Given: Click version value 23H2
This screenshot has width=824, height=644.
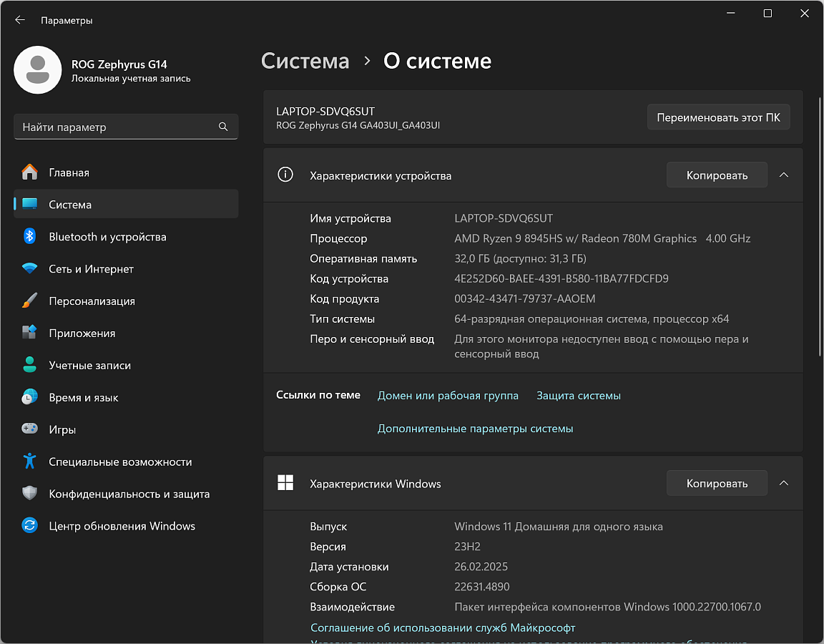Looking at the screenshot, I should [x=467, y=546].
